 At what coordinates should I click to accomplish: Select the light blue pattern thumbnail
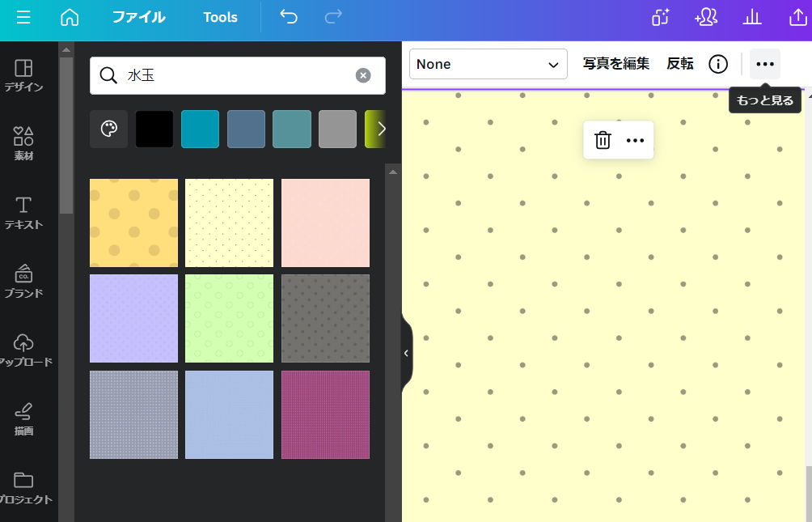click(230, 414)
